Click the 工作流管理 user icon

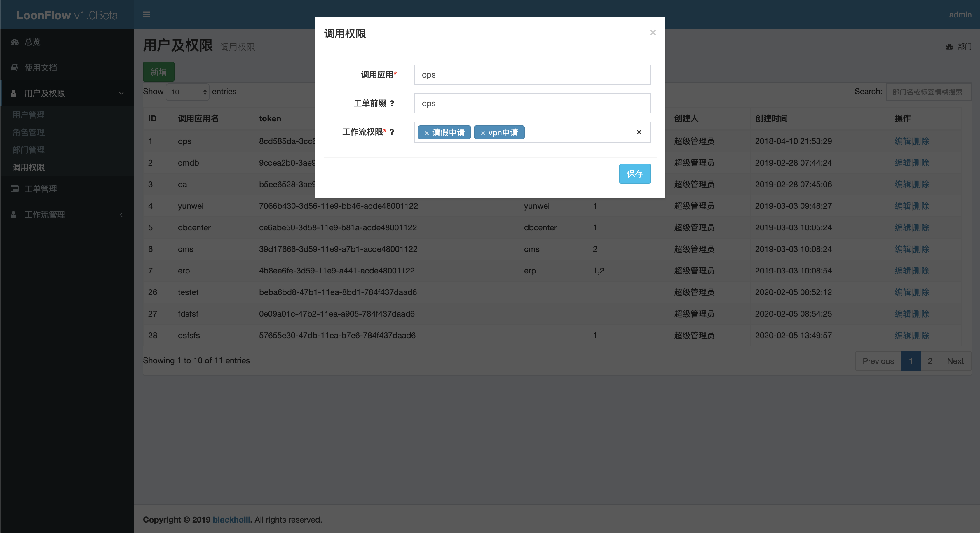coord(14,214)
